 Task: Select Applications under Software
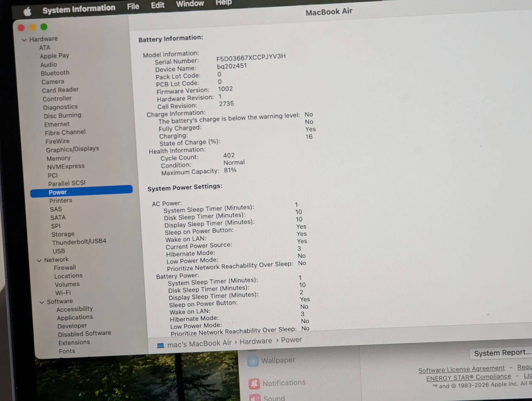(75, 318)
